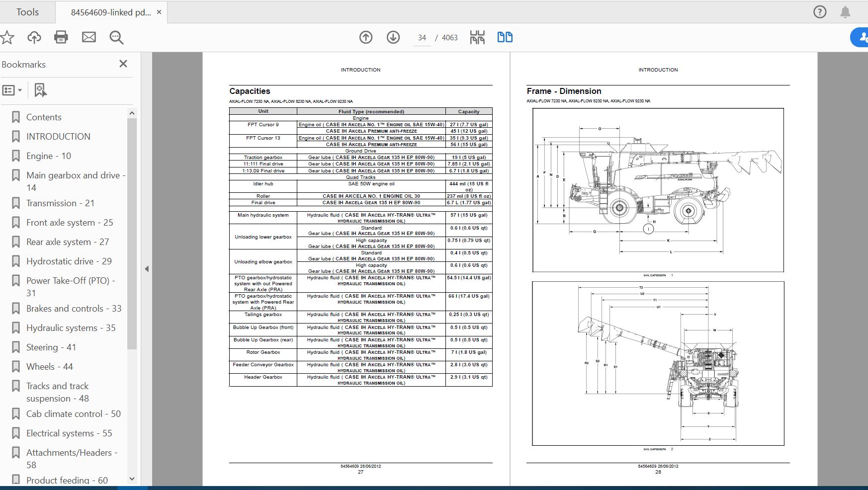
Task: Click the bookmarks panel scrollbar thumb
Action: click(x=132, y=234)
